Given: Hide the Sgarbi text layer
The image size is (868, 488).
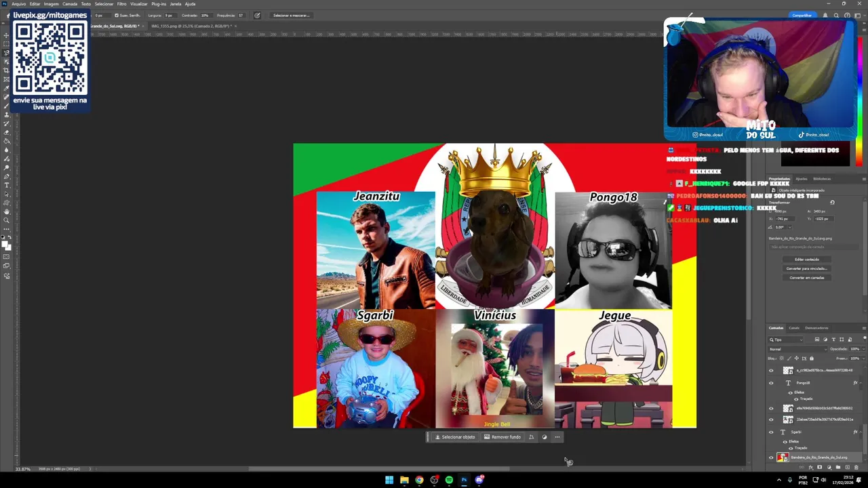Looking at the screenshot, I should tap(771, 432).
